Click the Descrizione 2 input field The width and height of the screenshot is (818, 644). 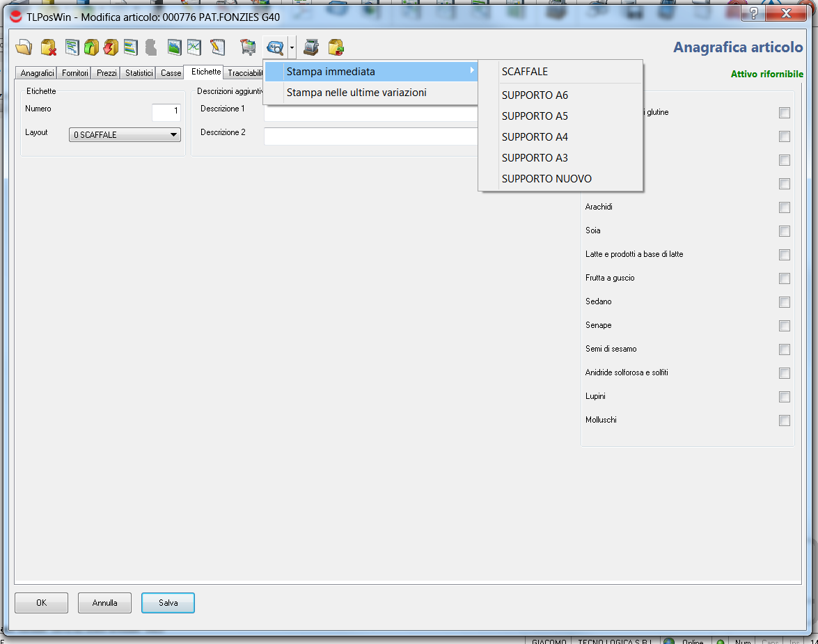pos(370,136)
